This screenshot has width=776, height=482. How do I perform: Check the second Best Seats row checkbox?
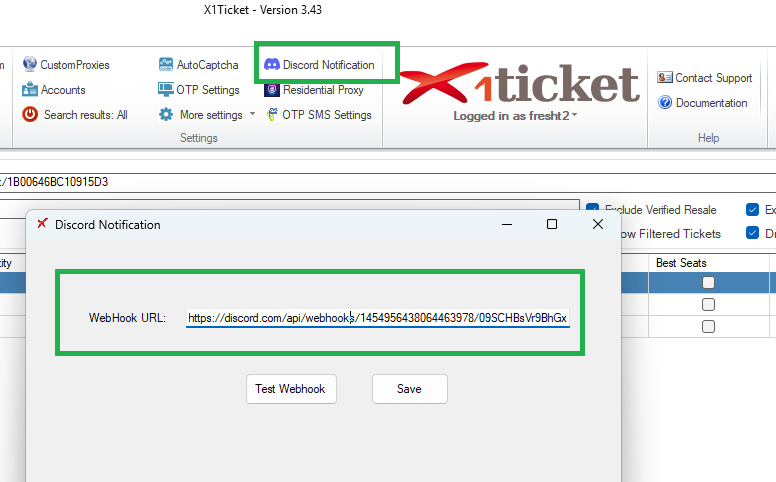[x=708, y=305]
